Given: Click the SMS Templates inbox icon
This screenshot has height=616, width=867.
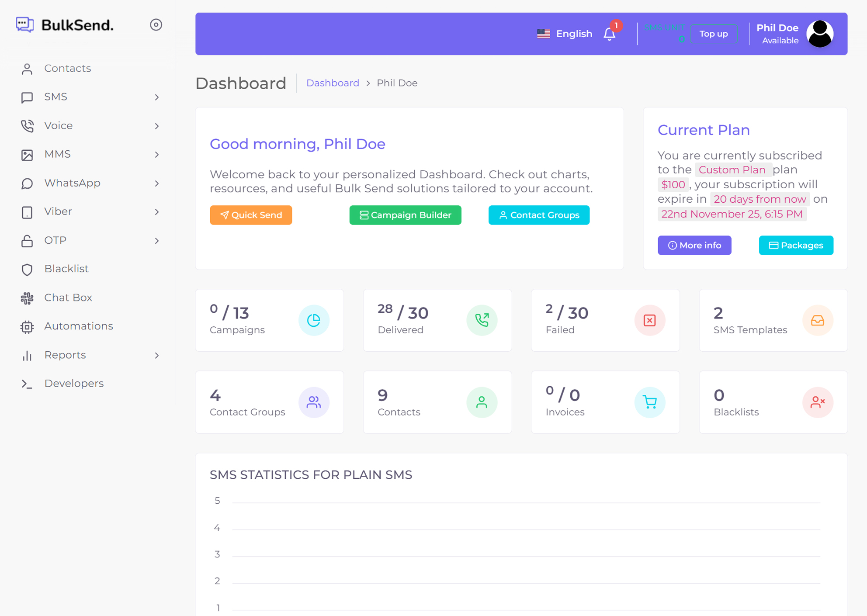Looking at the screenshot, I should tap(817, 320).
